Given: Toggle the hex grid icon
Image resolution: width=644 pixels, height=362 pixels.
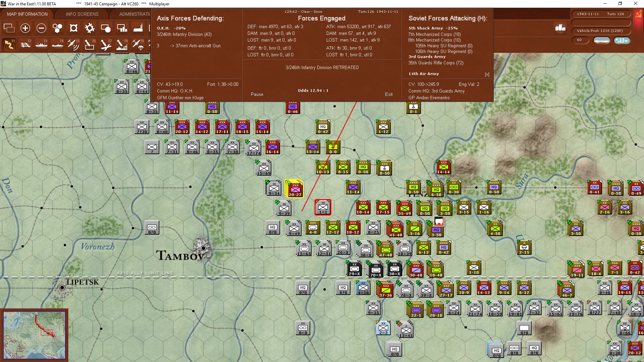Looking at the screenshot, I should point(57,28).
